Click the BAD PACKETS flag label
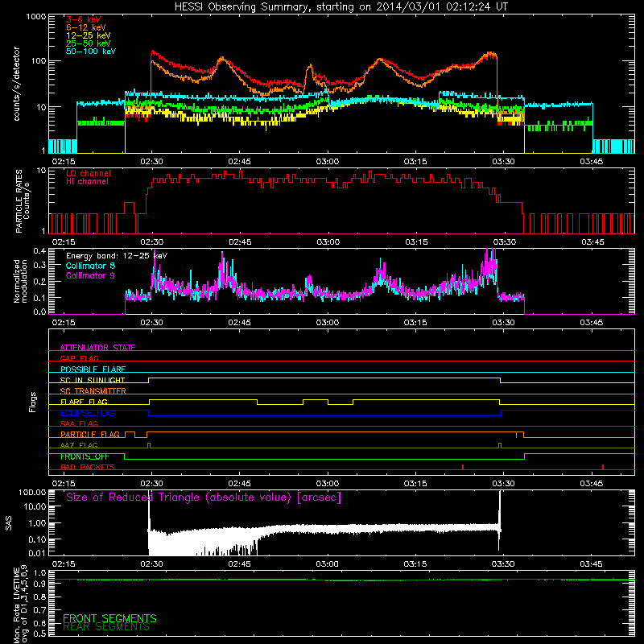 [88, 467]
